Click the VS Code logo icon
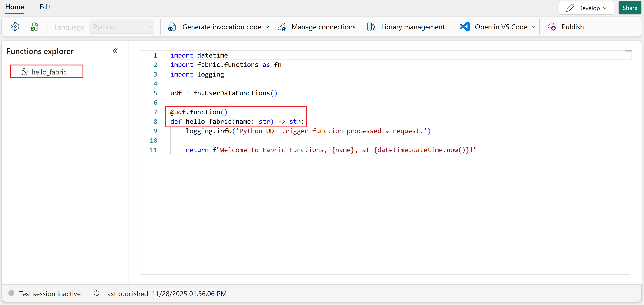The image size is (644, 305). [465, 27]
